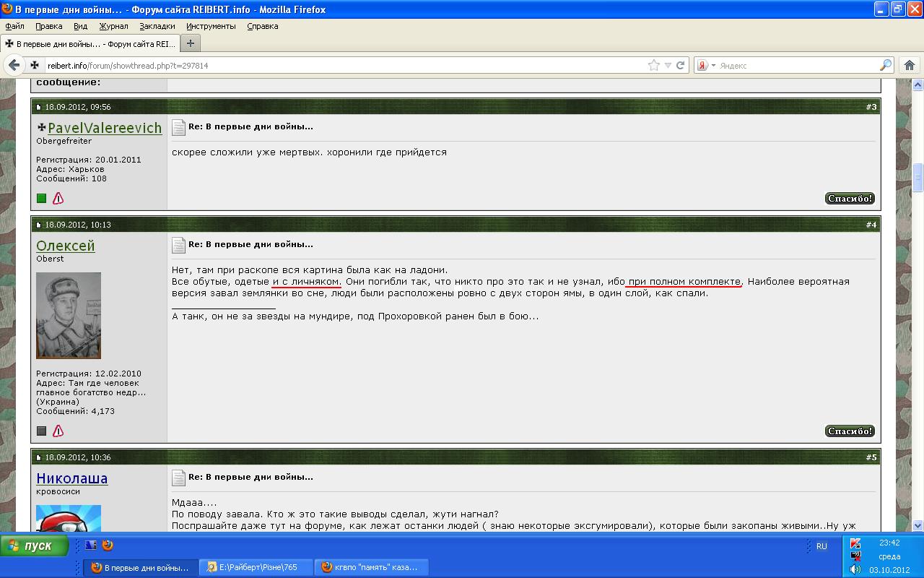The height and width of the screenshot is (578, 924).
Task: Open the Firefox home page icon
Action: [x=910, y=65]
